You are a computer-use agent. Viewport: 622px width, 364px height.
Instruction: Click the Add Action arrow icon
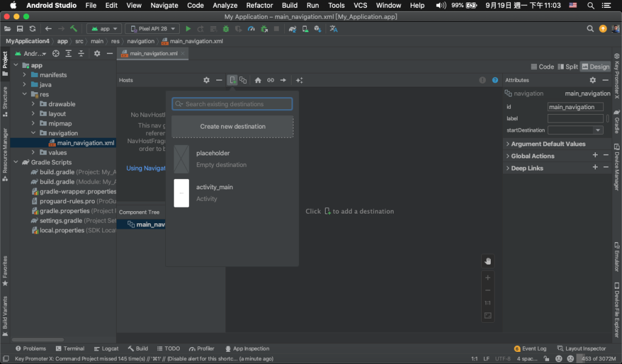[x=283, y=81]
